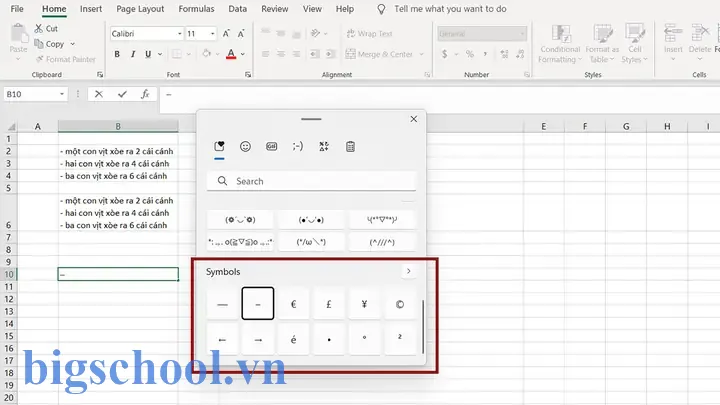
Task: Expand the Copy options arrow
Action: pos(73,44)
